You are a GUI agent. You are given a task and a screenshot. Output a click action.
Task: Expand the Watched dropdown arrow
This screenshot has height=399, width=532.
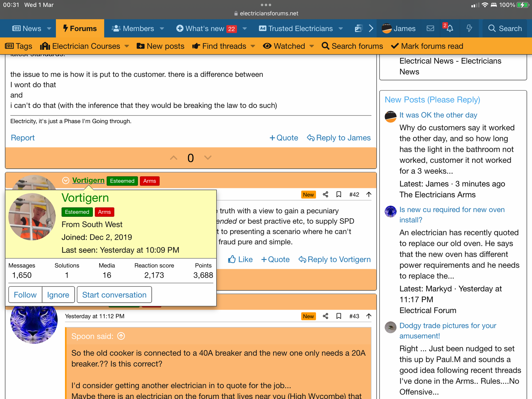click(x=311, y=46)
